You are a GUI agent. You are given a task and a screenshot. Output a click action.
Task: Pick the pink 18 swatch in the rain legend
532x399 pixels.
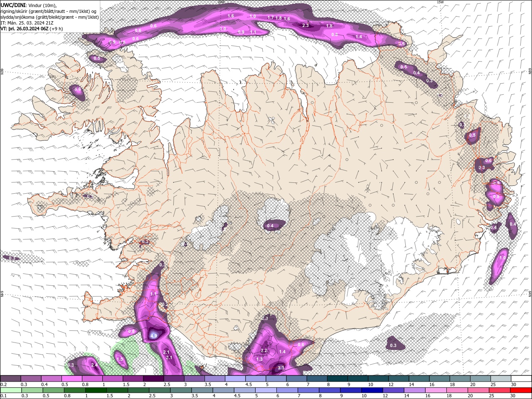click(x=457, y=390)
